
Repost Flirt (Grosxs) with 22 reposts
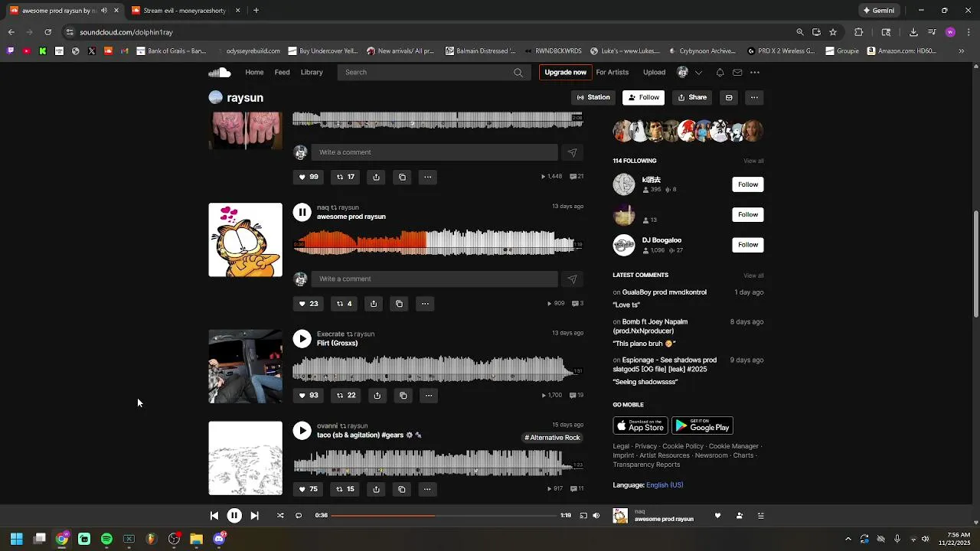[346, 396]
